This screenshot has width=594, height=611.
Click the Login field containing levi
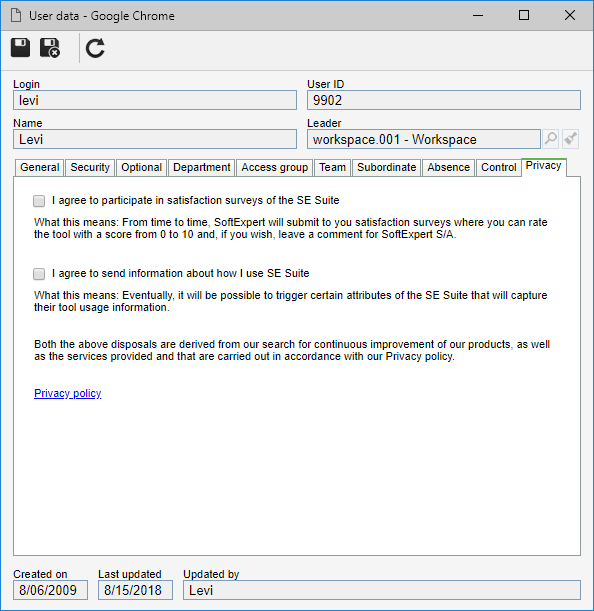click(155, 100)
